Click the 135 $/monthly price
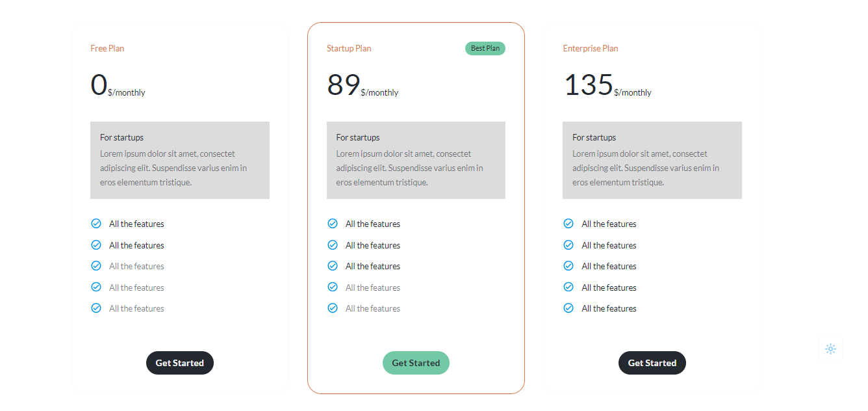 tap(607, 85)
